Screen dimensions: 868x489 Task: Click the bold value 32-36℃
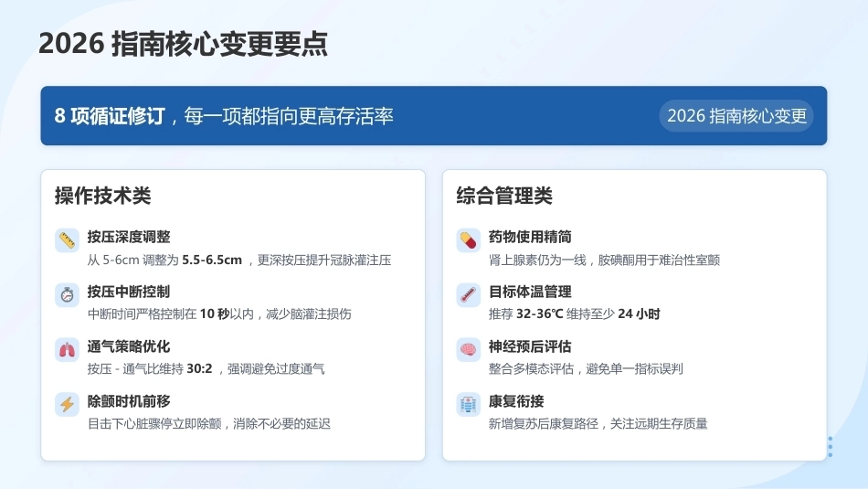click(540, 314)
